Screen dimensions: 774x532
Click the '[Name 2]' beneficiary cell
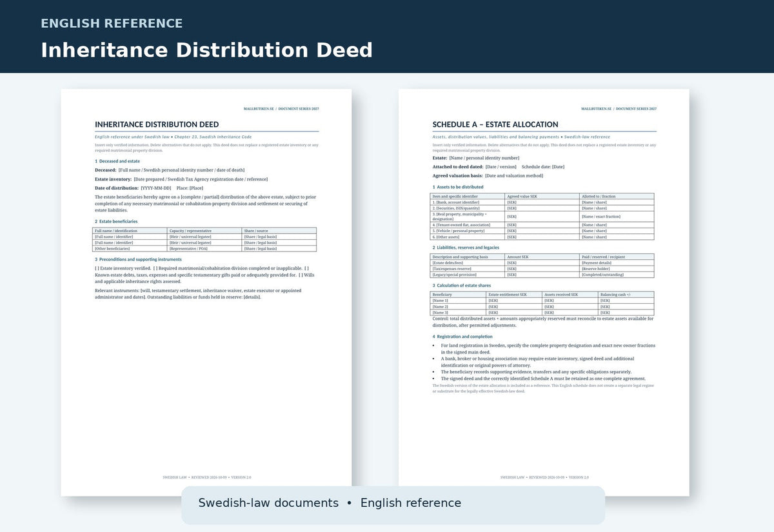(x=458, y=307)
